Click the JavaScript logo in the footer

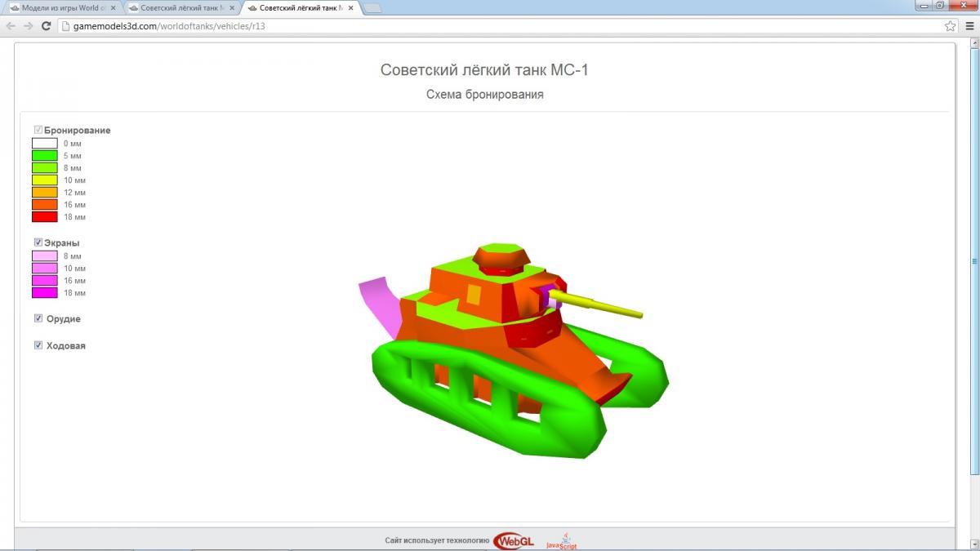(561, 540)
